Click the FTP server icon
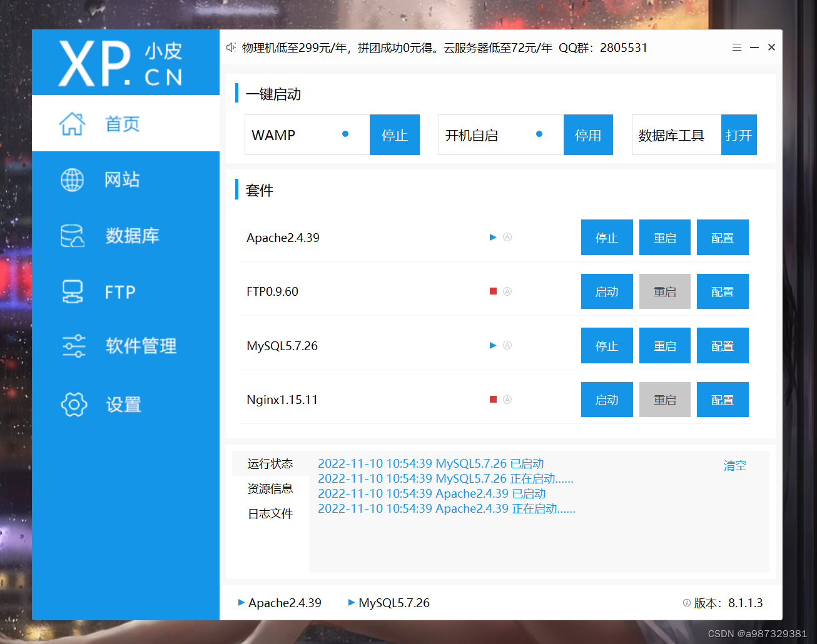 click(73, 292)
